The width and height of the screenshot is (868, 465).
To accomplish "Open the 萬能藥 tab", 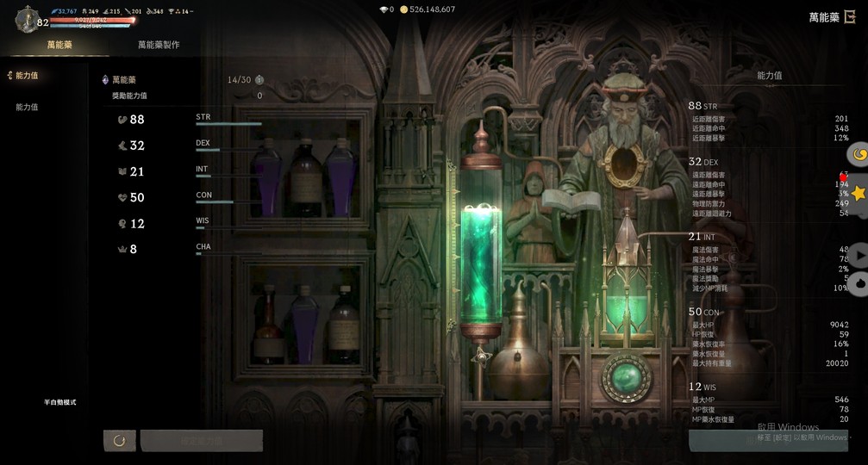I will (x=59, y=45).
